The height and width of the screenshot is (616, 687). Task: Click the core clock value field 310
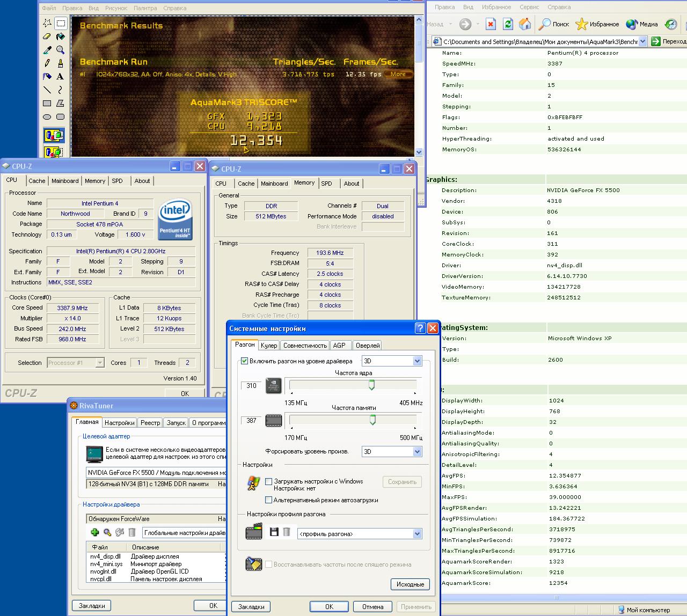[251, 386]
